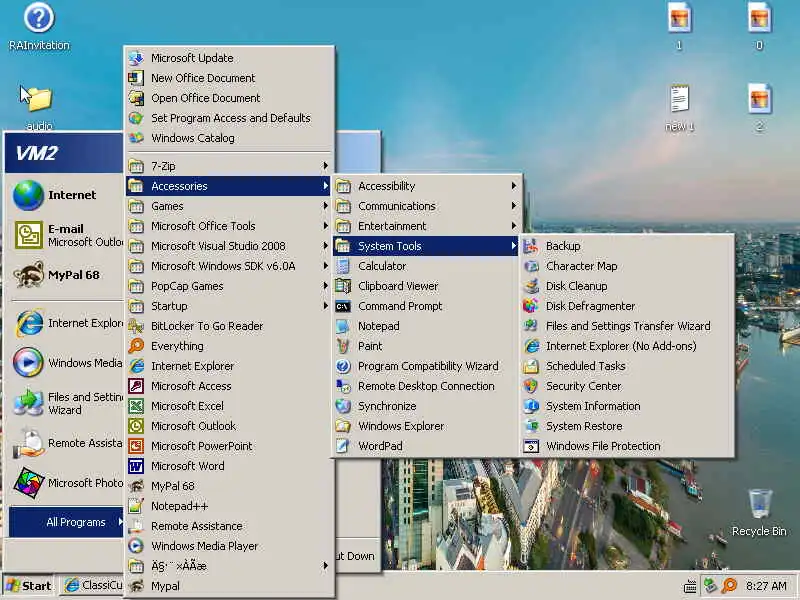The image size is (800, 600).
Task: Open Windows Catalog entry
Action: click(229, 138)
